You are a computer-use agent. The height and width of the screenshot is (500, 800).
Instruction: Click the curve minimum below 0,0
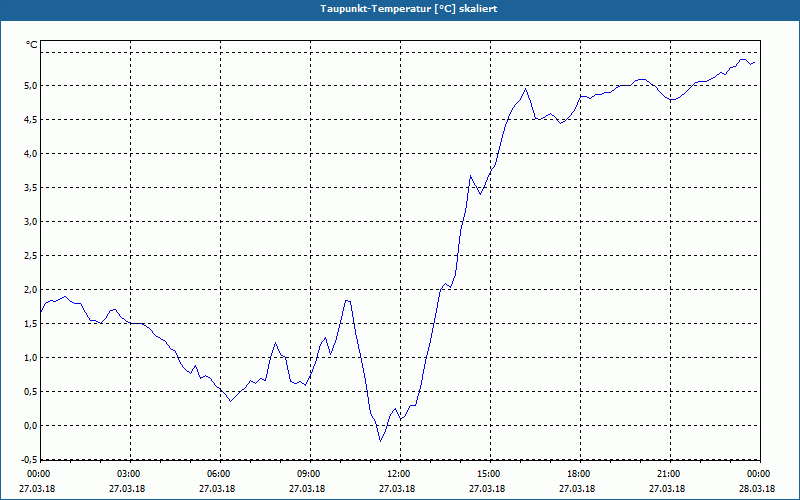380,441
